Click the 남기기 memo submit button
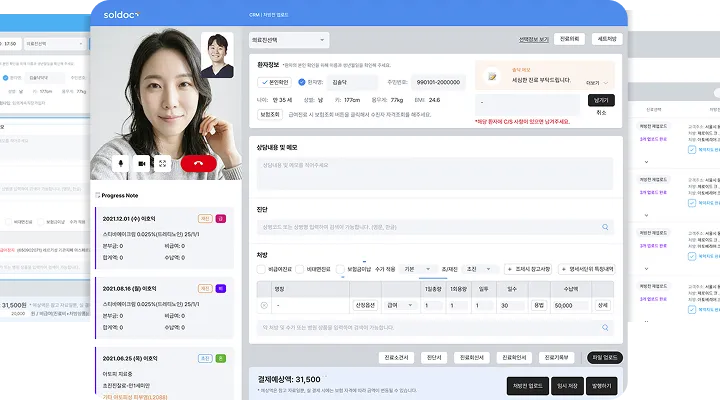 pos(601,100)
